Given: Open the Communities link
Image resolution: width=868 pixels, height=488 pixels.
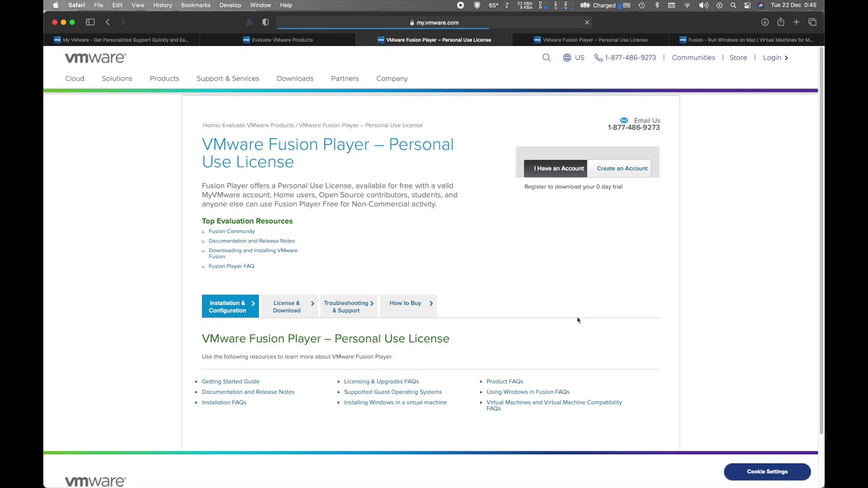Looking at the screenshot, I should click(x=693, y=58).
